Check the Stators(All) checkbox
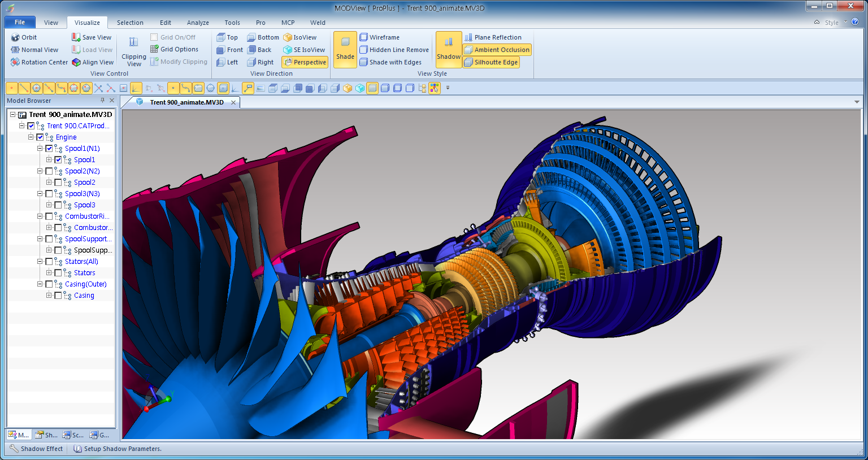Viewport: 868px width, 460px height. click(x=49, y=262)
